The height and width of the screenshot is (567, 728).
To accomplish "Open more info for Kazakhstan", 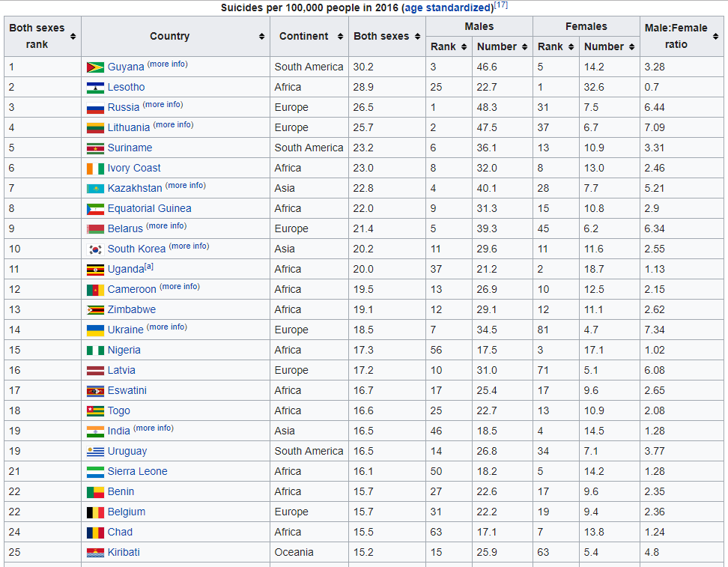I will (x=185, y=185).
